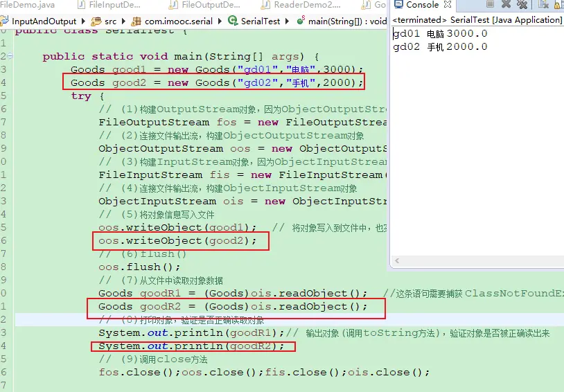Click the oos.flush(); code line
Viewport: 564px width, 392px height.
point(139,267)
